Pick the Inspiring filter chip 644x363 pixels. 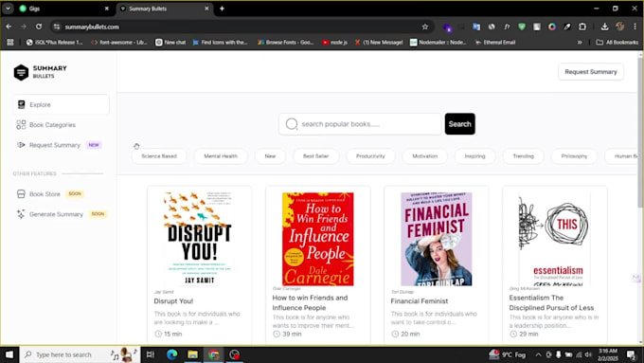474,156
